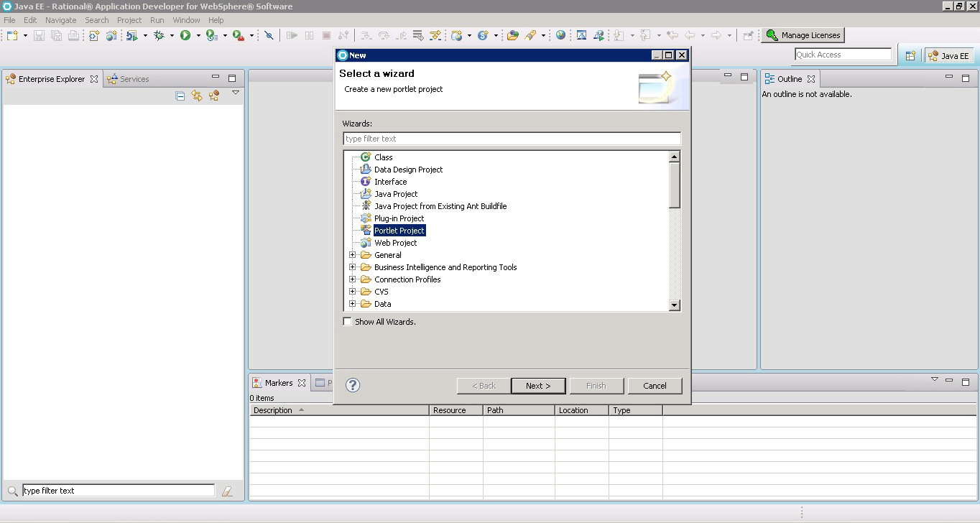Expand the Business Intelligence and Reporting Tools folder

coord(353,267)
